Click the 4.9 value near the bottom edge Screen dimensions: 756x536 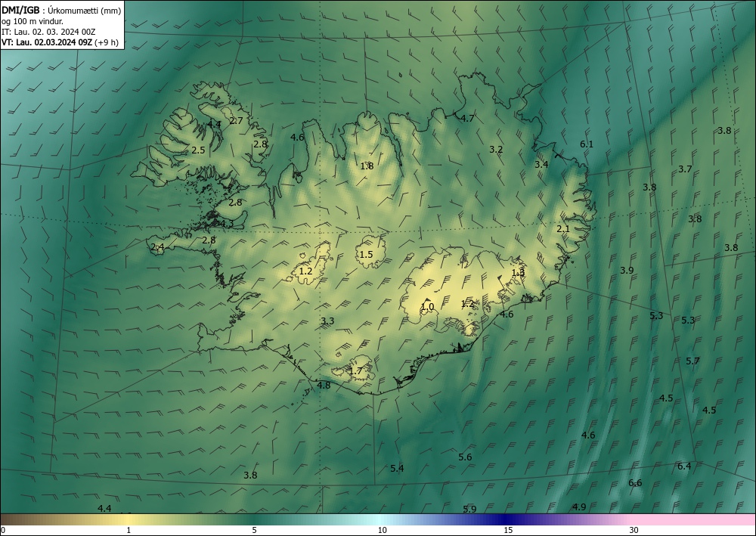pyautogui.click(x=579, y=507)
